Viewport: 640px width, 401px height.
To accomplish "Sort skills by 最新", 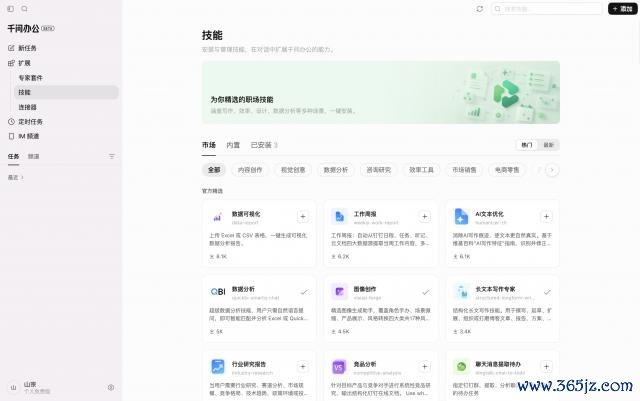I will point(549,145).
